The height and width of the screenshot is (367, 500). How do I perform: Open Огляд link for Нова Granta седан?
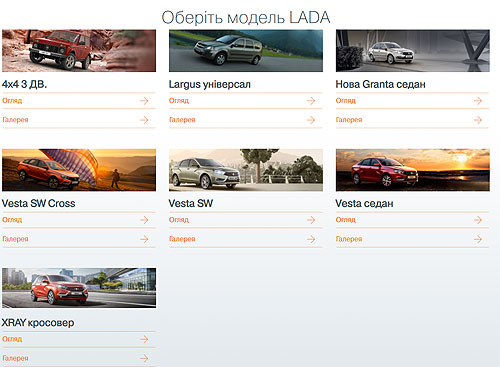pos(346,101)
